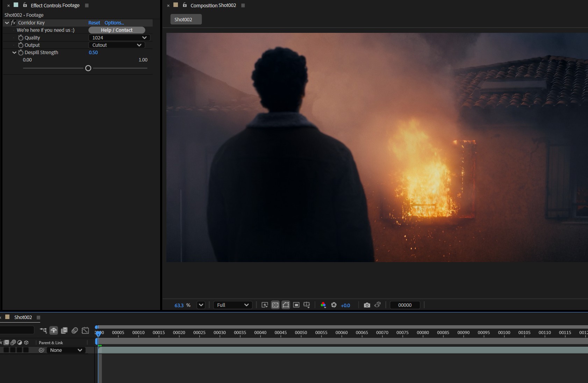Open grid and guide options icon
The width and height of the screenshot is (588, 383).
(307, 305)
